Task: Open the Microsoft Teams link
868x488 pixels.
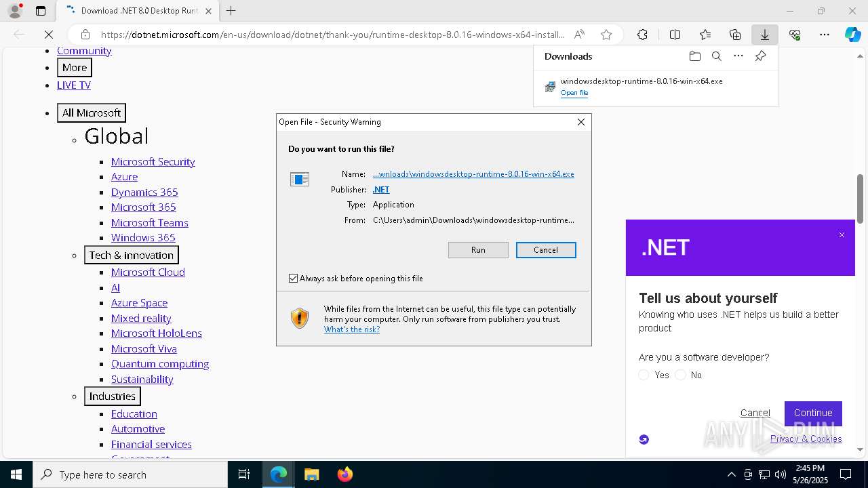Action: (150, 223)
